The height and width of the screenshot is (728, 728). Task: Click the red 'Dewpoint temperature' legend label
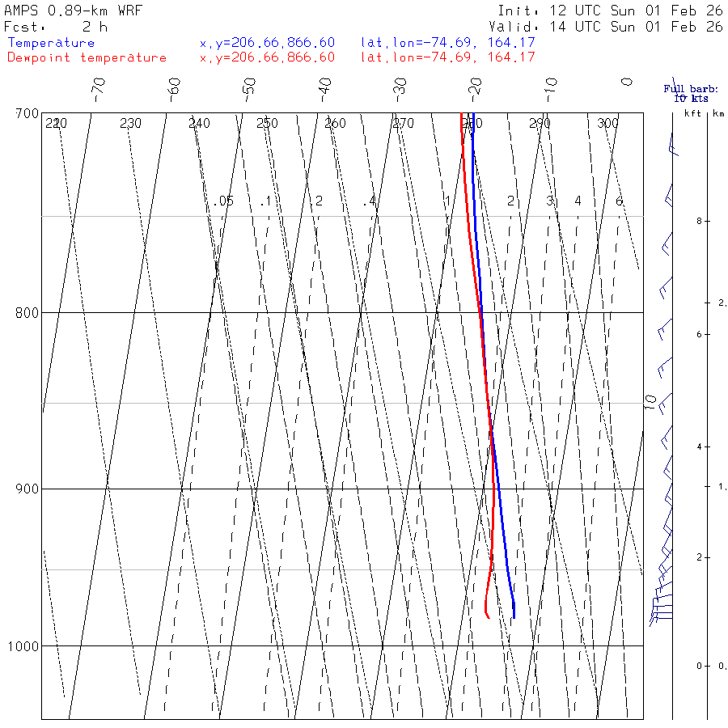87,57
